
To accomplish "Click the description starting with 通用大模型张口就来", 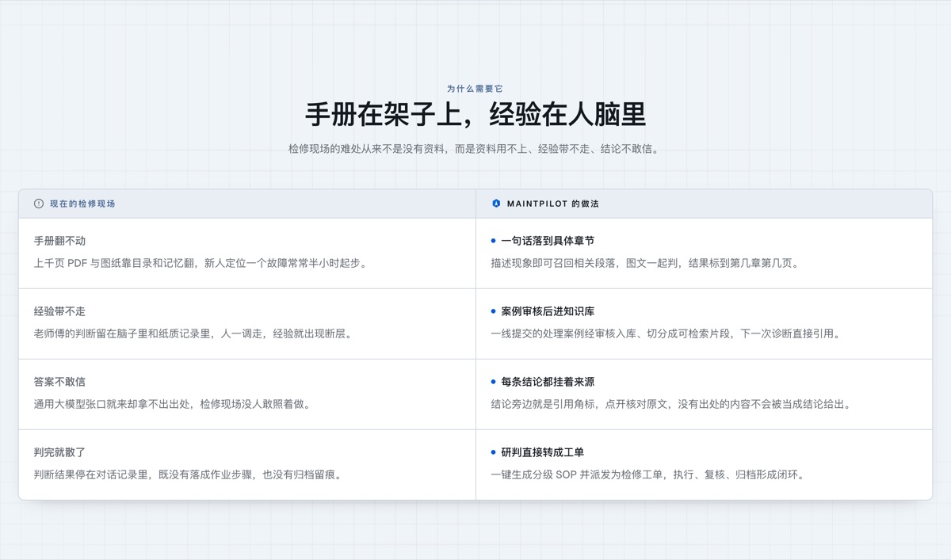I will point(173,404).
